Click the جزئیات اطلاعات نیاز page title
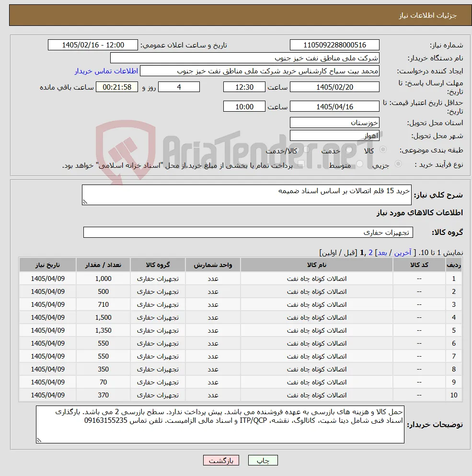Viewport: 472px width, 476px height. [x=428, y=15]
